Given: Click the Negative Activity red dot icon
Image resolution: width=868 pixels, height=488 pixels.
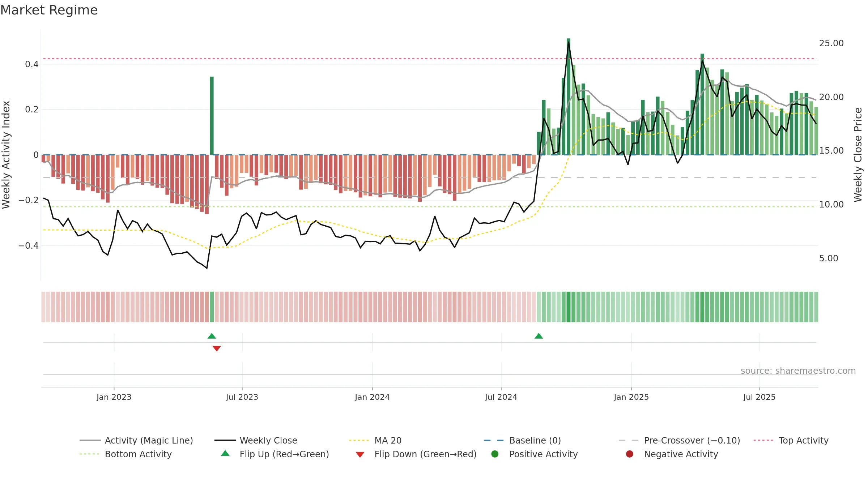Looking at the screenshot, I should click(x=630, y=454).
